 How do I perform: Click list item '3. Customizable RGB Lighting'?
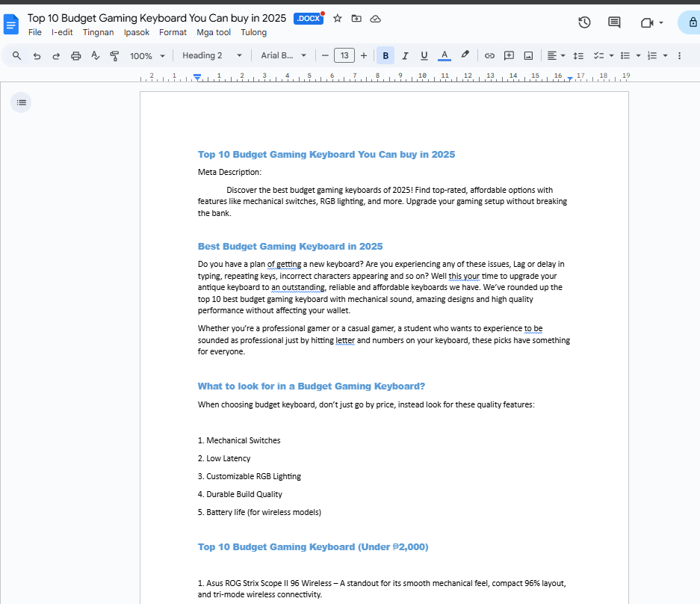pyautogui.click(x=249, y=476)
